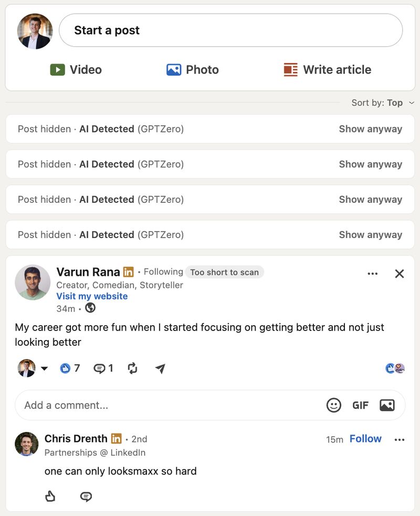Screen dimensions: 420x516
Task: Reply to Chris Drenth's comment
Action: [x=86, y=496]
